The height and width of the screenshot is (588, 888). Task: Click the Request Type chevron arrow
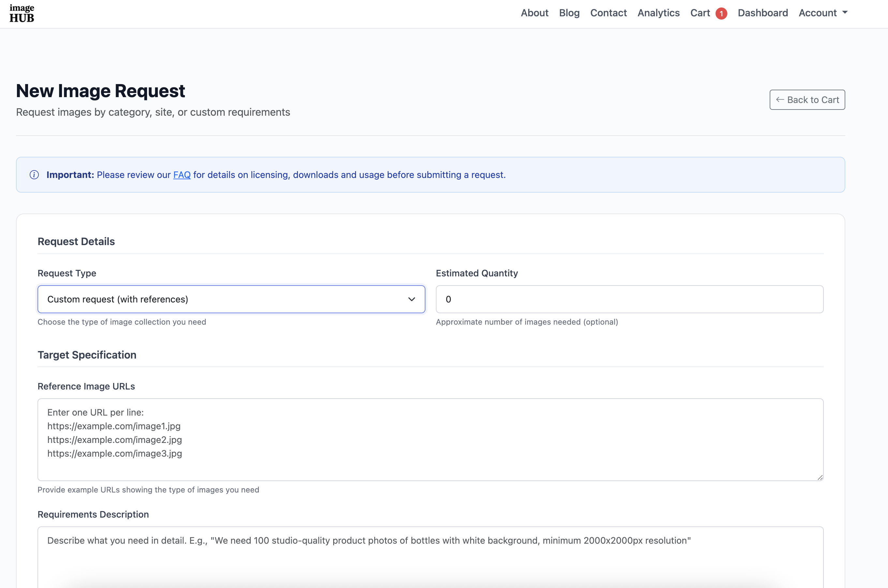pyautogui.click(x=411, y=299)
